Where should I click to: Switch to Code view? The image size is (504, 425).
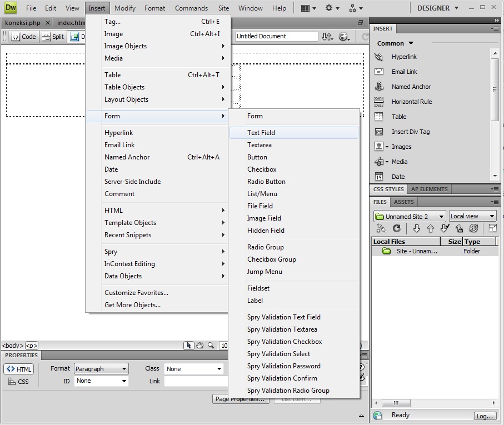(x=24, y=37)
